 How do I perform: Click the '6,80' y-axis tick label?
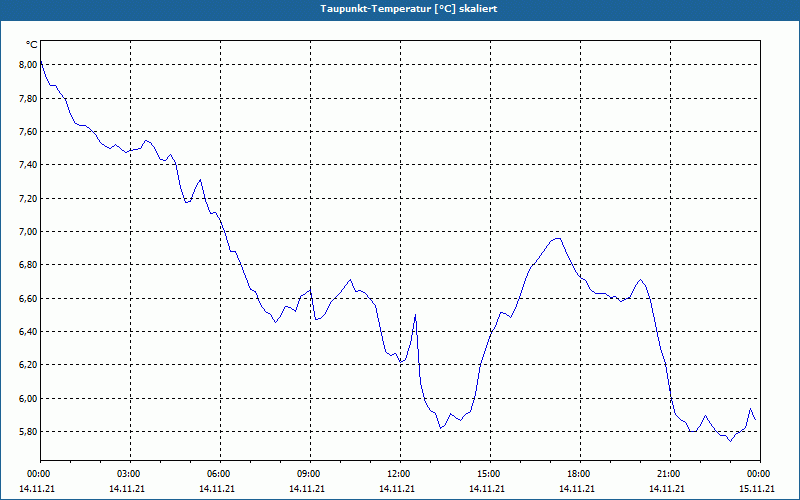coord(29,265)
